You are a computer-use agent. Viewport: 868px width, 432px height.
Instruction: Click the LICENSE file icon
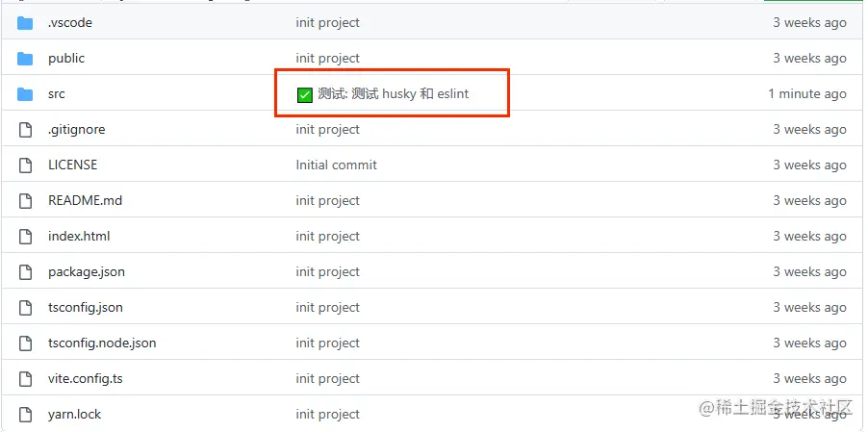click(25, 165)
